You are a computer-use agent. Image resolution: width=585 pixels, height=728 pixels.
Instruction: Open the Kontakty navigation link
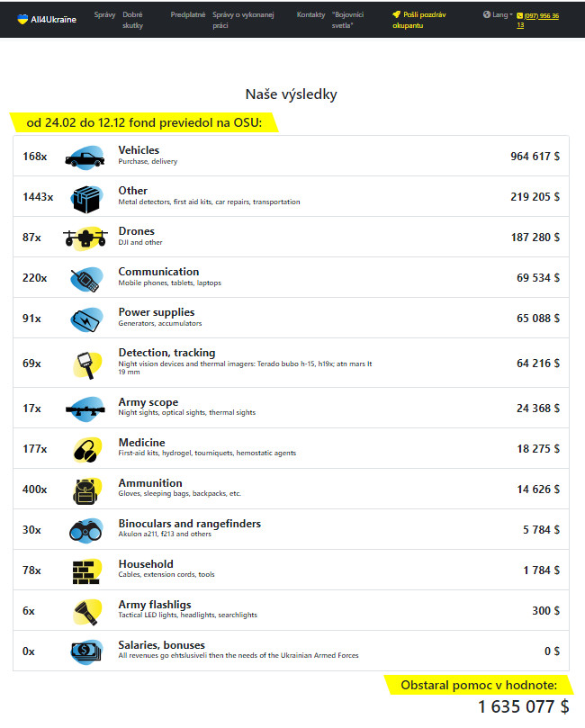pos(310,15)
